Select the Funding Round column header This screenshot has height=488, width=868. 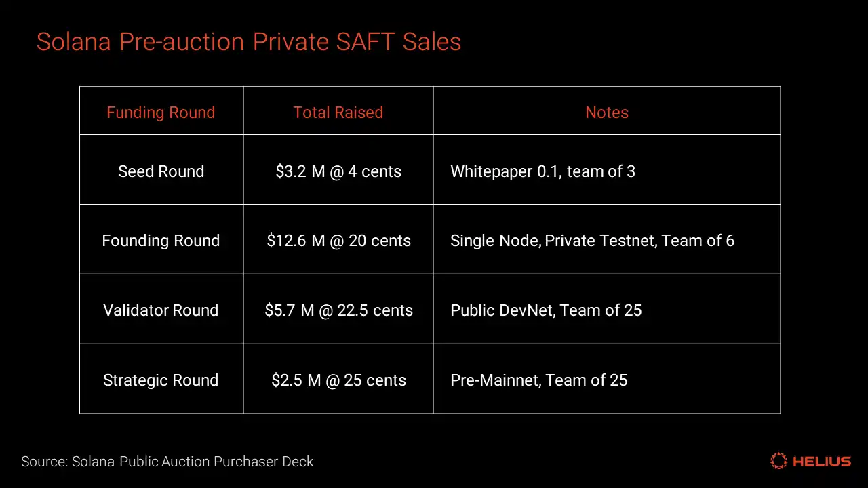click(161, 113)
